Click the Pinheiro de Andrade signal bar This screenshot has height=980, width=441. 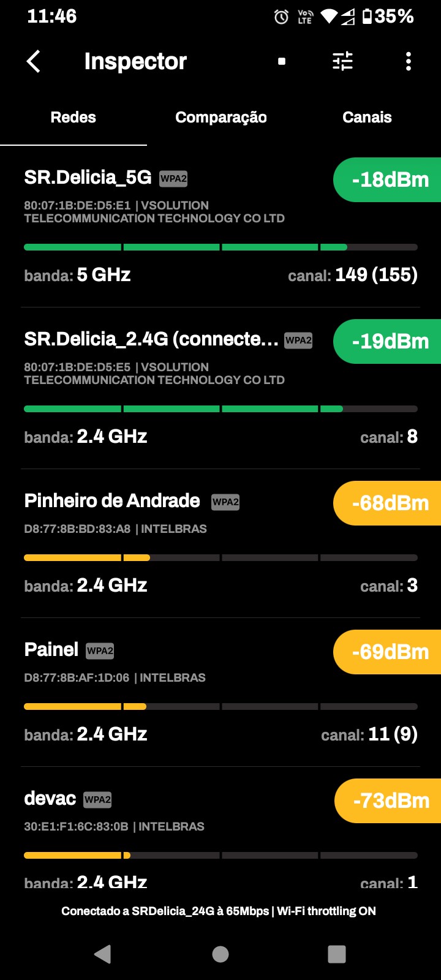(x=221, y=558)
